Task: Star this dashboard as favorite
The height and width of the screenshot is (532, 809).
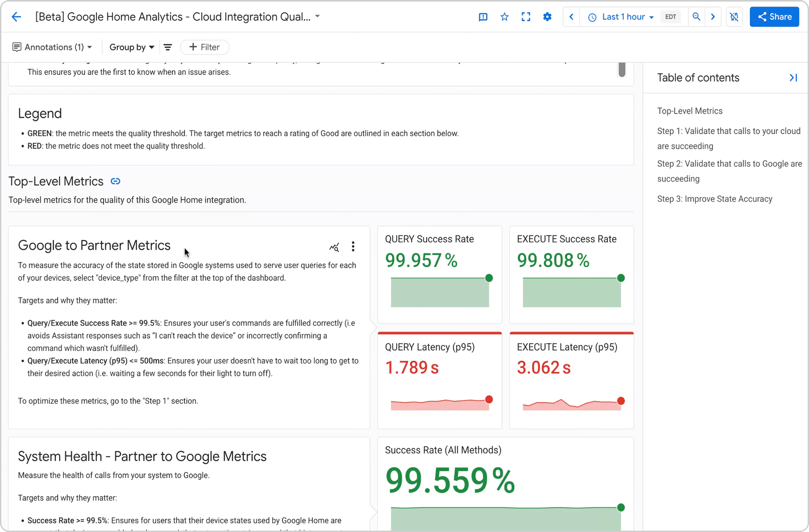Action: [x=504, y=17]
